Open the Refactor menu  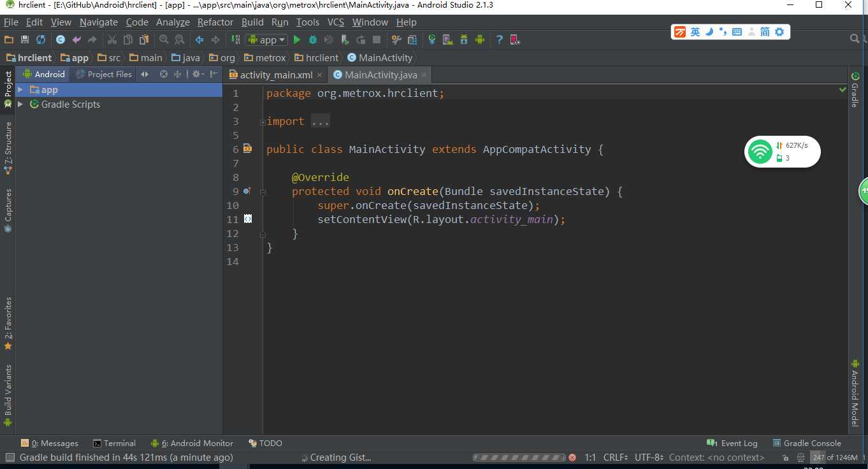click(215, 22)
